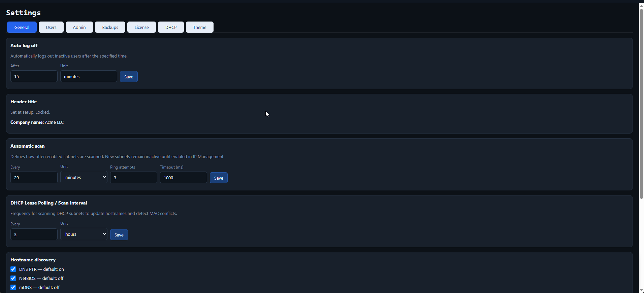Open the DHCP Lease Polling Unit dropdown
Viewport: 644px width, 293px height.
coord(84,234)
